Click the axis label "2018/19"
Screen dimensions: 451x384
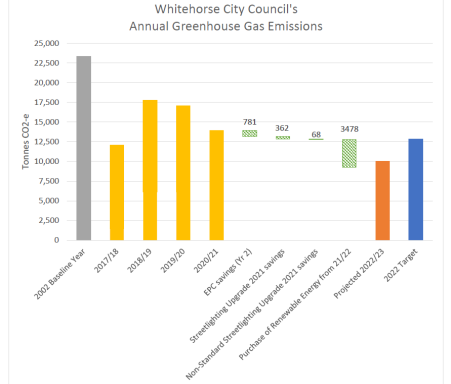click(x=140, y=261)
